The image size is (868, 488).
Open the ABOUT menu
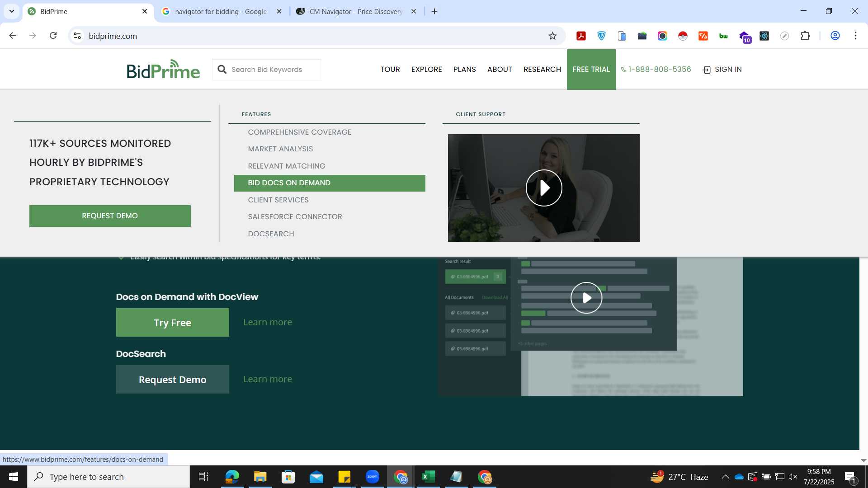pyautogui.click(x=500, y=69)
